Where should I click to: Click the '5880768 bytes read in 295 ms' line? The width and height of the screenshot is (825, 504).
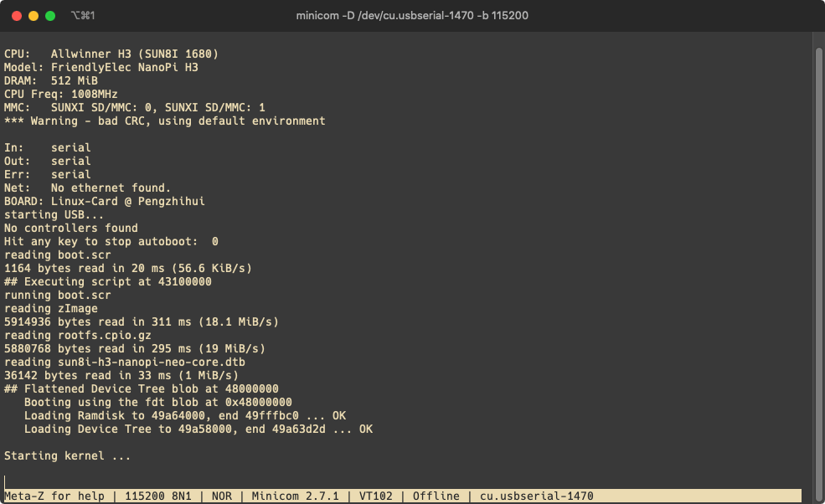pyautogui.click(x=135, y=349)
